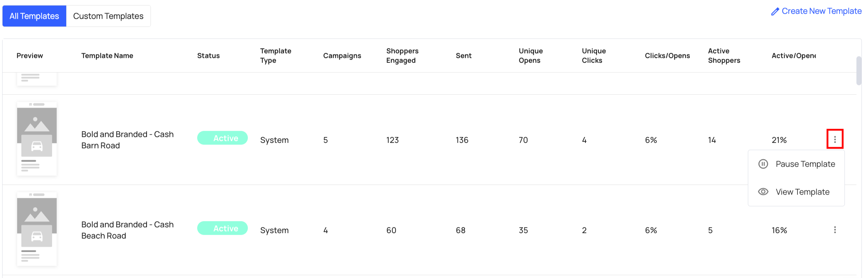Open the Cash Beach Road preview thumbnail
The width and height of the screenshot is (868, 278).
click(x=37, y=229)
